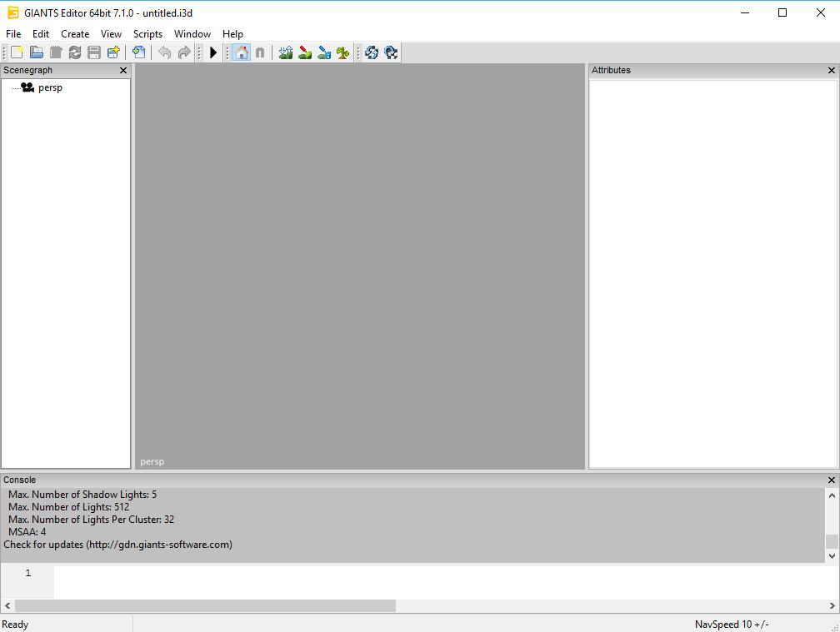Click the Import file icon with plus
This screenshot has width=840, height=632.
[139, 52]
